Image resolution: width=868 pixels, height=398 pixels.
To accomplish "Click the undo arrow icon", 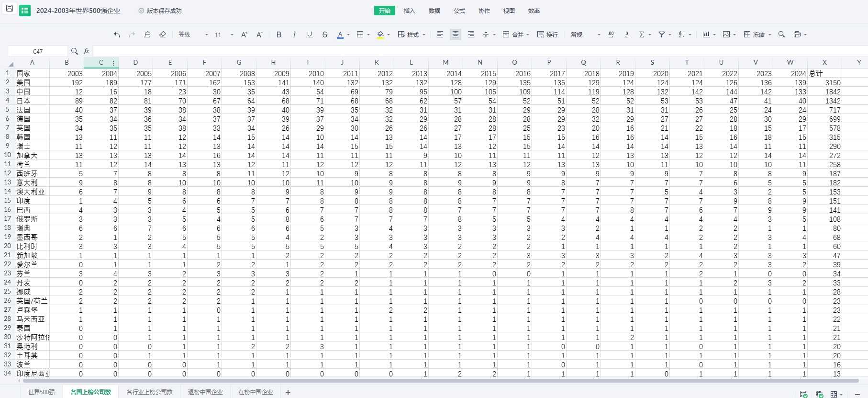I will click(117, 34).
